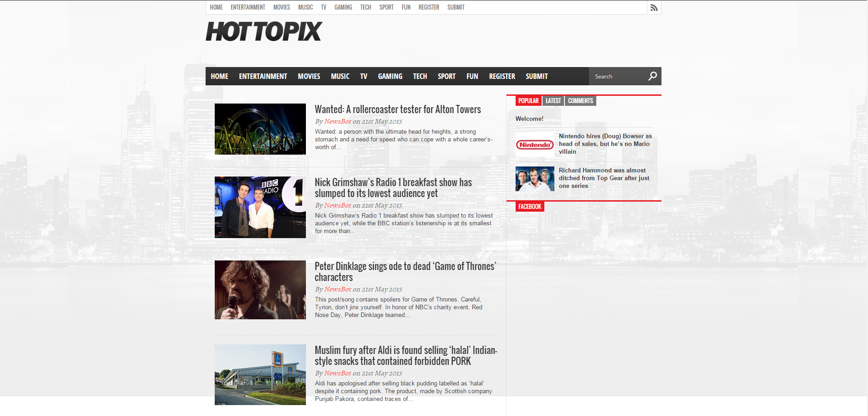Open Sport in the main navigation bar
868x416 pixels.
(x=447, y=76)
